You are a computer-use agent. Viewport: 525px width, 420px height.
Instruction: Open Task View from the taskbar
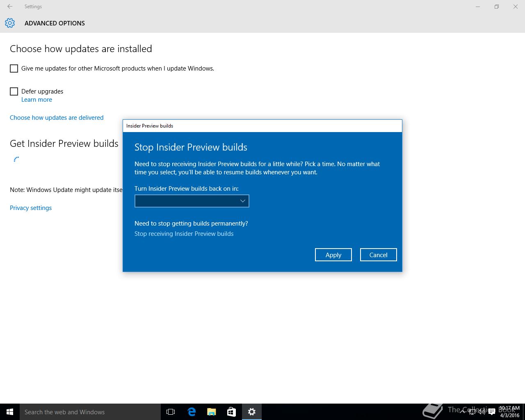pyautogui.click(x=171, y=412)
